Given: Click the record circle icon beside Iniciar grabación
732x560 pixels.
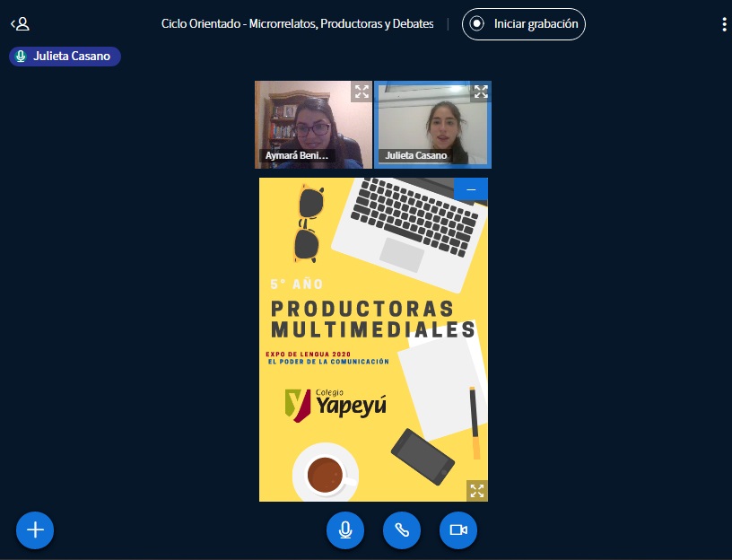Looking at the screenshot, I should point(478,24).
